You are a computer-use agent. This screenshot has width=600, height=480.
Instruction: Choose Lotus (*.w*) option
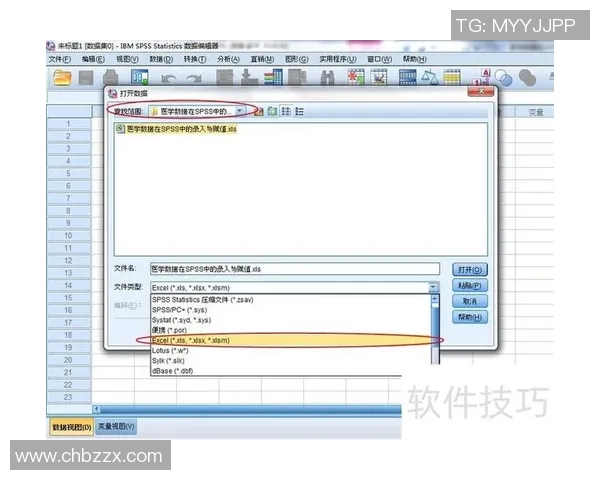291,351
